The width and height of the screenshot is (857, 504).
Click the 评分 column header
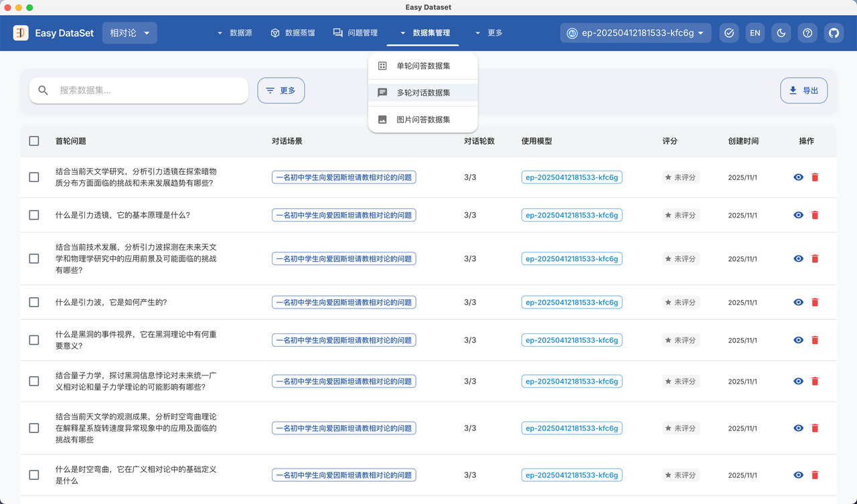click(670, 141)
